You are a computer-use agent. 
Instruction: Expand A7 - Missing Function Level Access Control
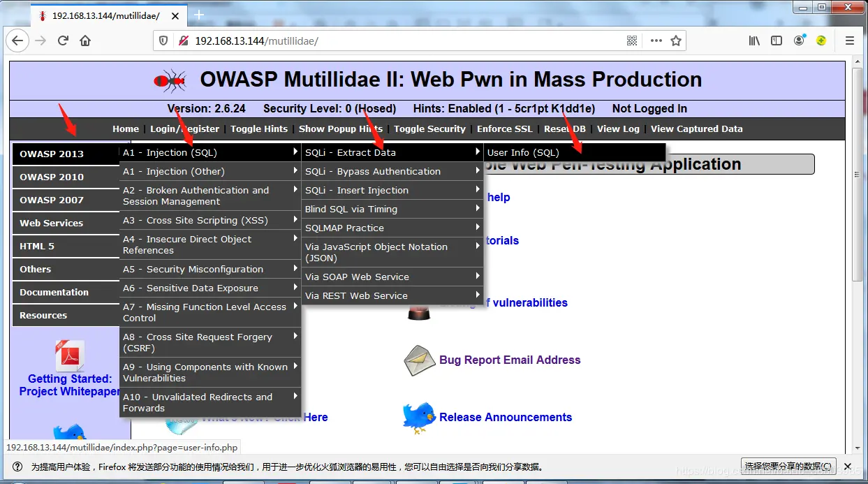[x=210, y=312]
